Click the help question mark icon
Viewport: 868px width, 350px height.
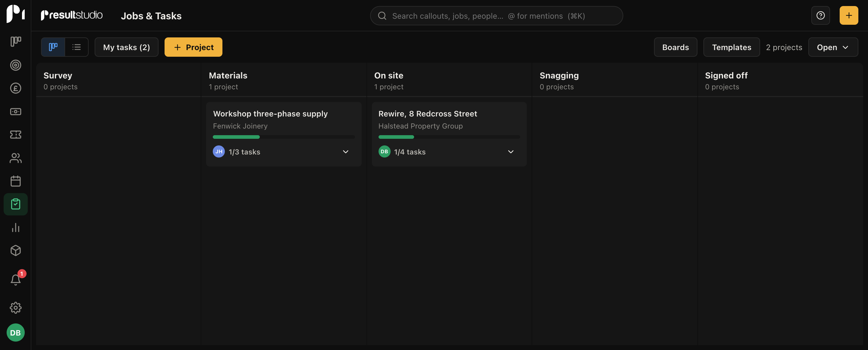click(820, 15)
